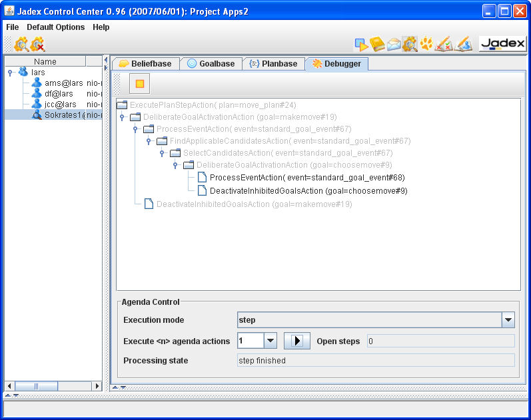Viewport: 531px width, 420px height.
Task: Select the jcc@lars agent
Action: (x=60, y=105)
